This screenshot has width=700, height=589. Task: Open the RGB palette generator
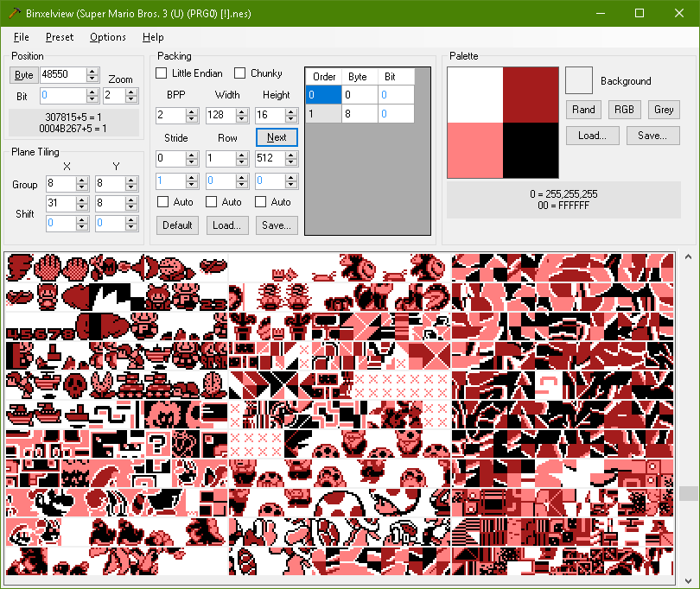tap(624, 110)
